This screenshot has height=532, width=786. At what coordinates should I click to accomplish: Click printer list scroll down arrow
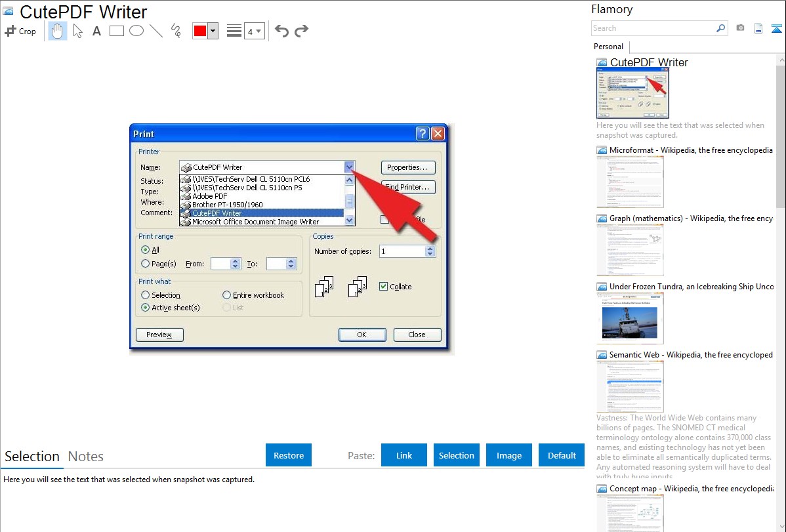350,220
